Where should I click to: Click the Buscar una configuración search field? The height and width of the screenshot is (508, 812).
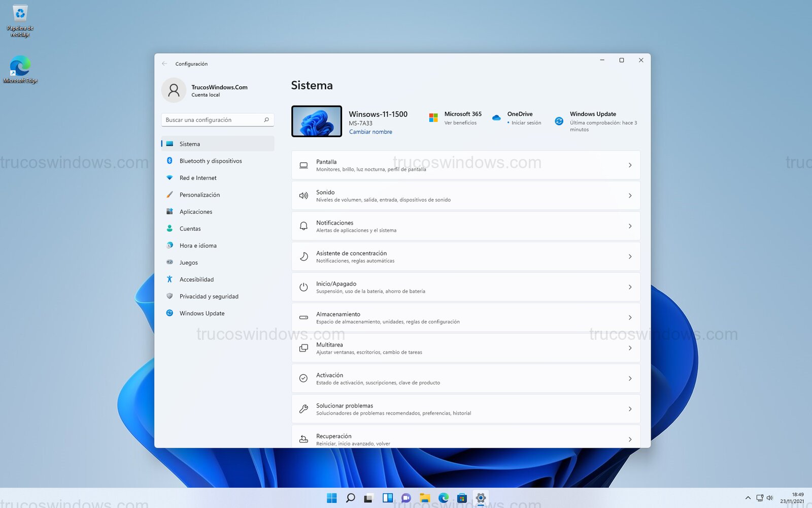[217, 120]
